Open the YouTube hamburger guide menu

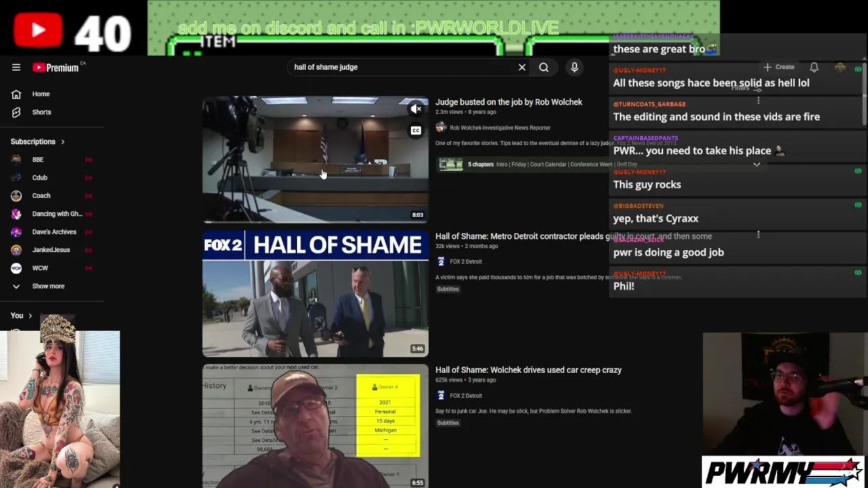click(x=16, y=67)
